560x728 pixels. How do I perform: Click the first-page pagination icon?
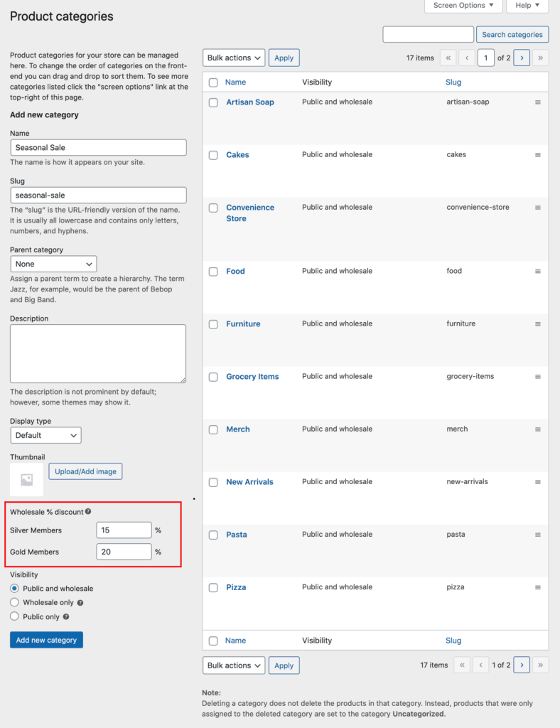(x=448, y=58)
